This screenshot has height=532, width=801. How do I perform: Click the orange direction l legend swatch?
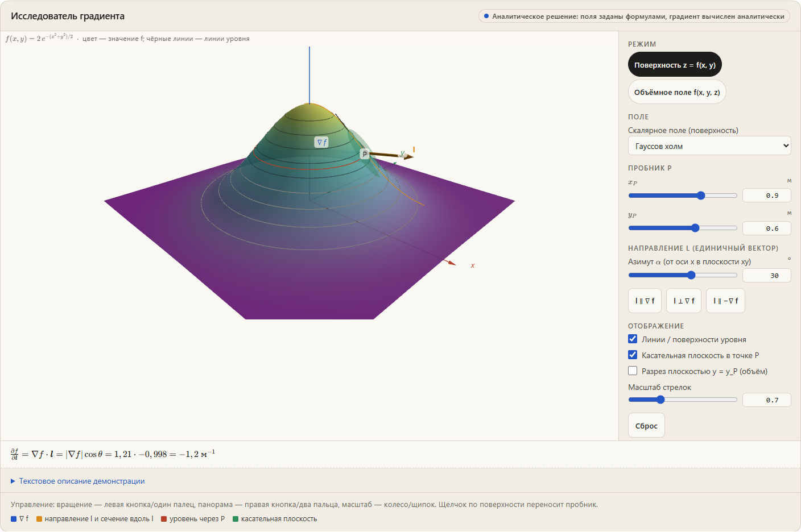(x=39, y=519)
